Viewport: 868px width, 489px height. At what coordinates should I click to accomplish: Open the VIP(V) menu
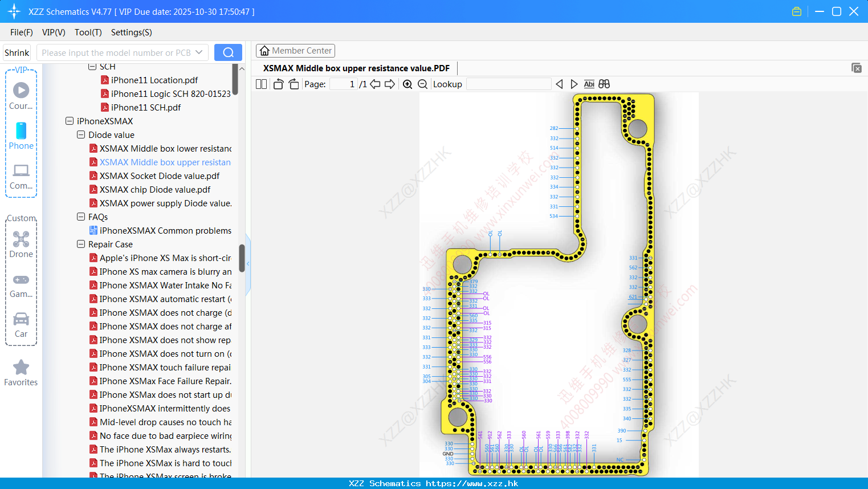coord(54,32)
